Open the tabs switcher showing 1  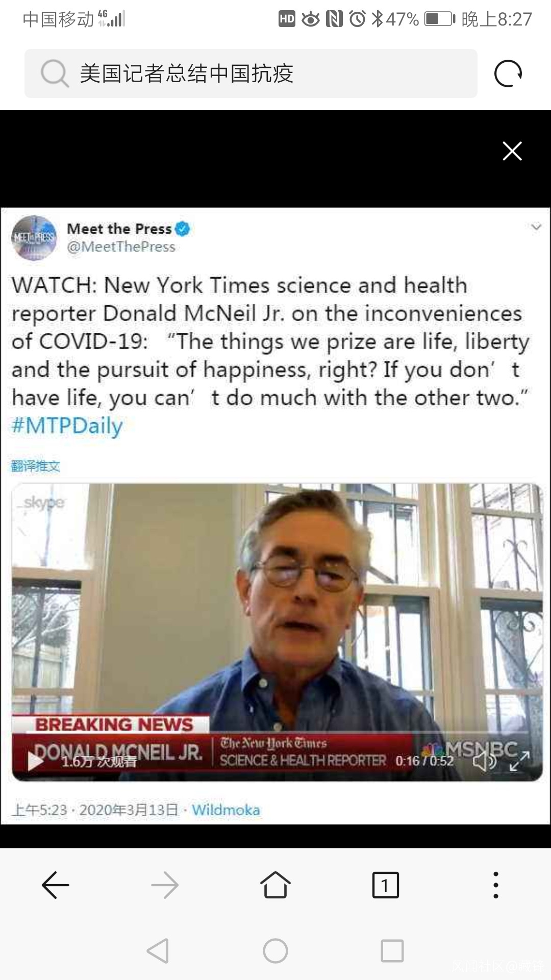tap(386, 885)
